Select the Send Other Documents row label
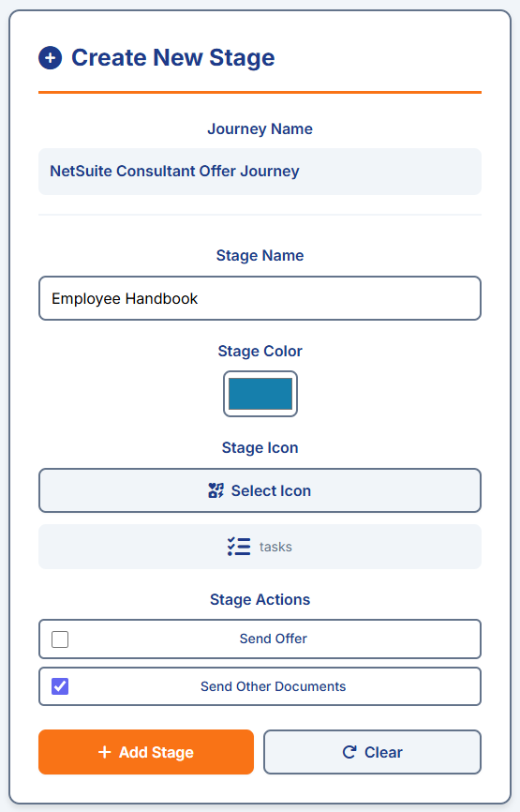The width and height of the screenshot is (520, 812). (x=274, y=686)
